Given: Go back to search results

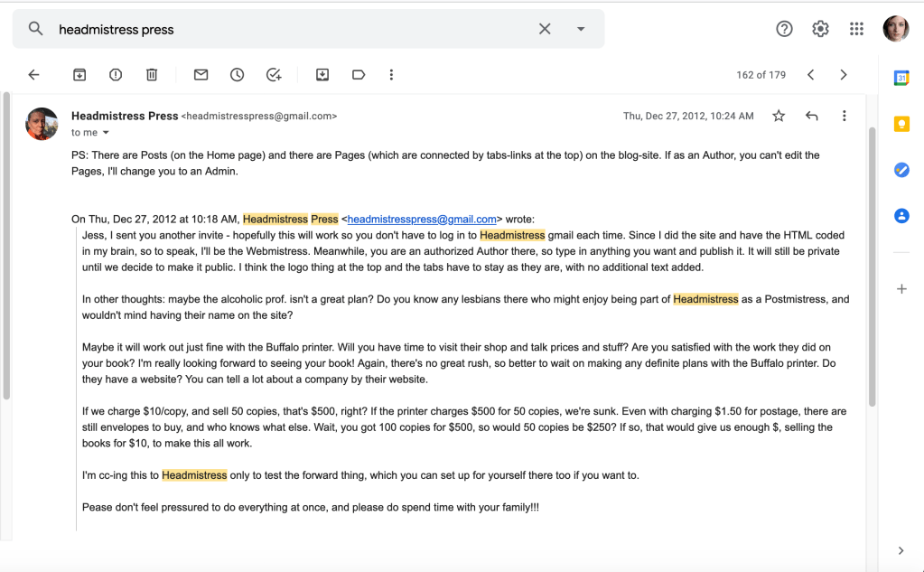Looking at the screenshot, I should 34,75.
